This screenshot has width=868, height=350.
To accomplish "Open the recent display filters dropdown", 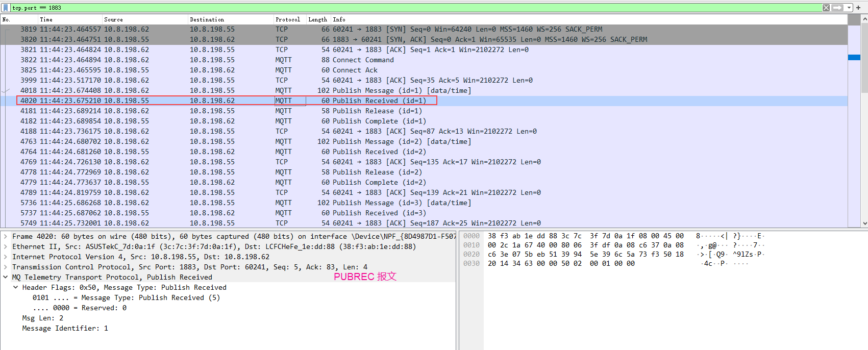I will tap(849, 8).
